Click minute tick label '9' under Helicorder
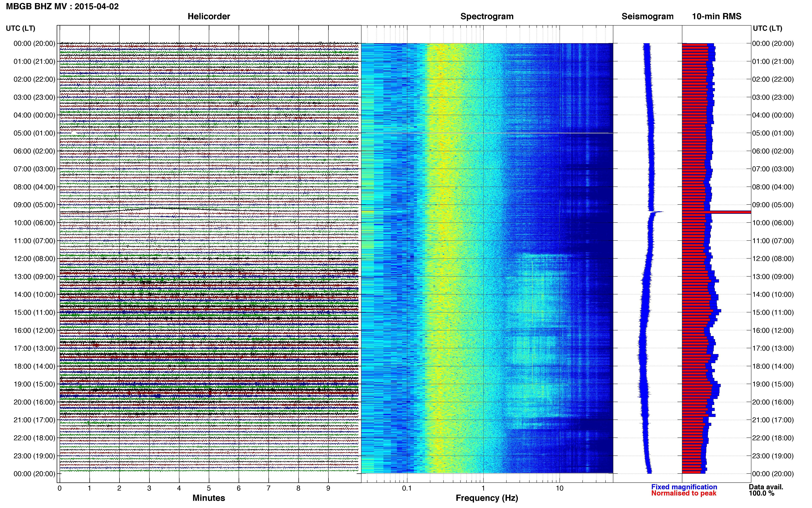812x508 pixels. (328, 488)
